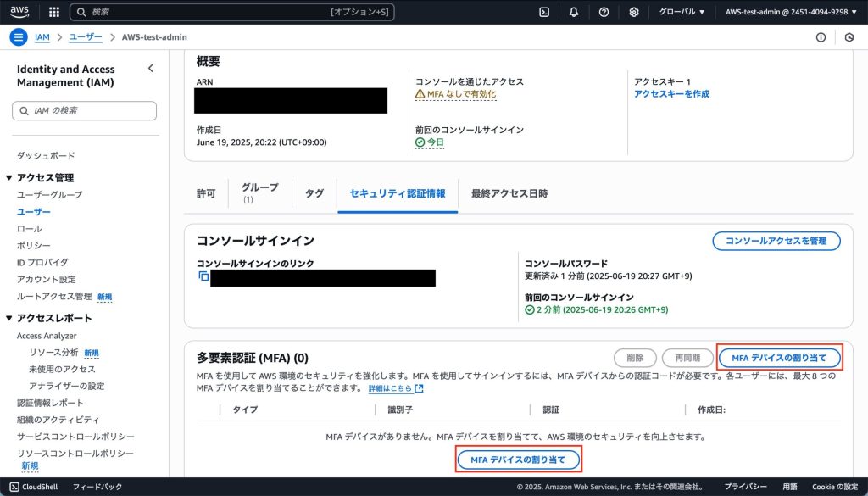Click the IAM の検索 field
The width and height of the screenshot is (868, 496).
click(x=84, y=111)
